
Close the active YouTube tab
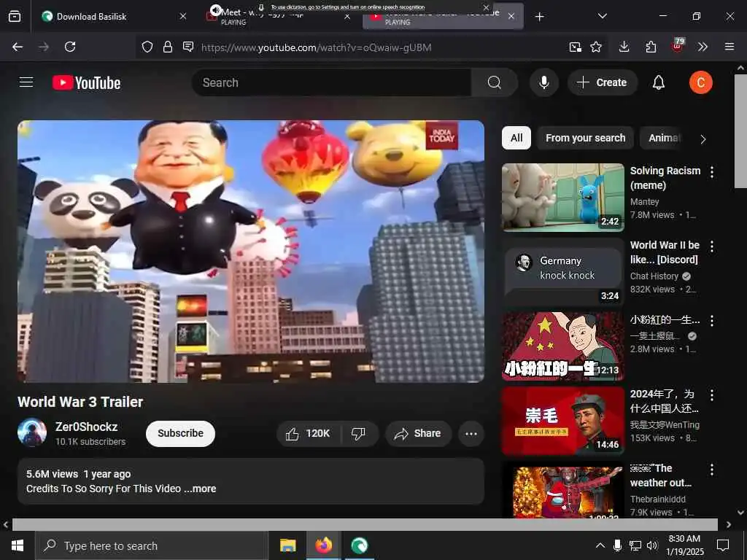(511, 16)
